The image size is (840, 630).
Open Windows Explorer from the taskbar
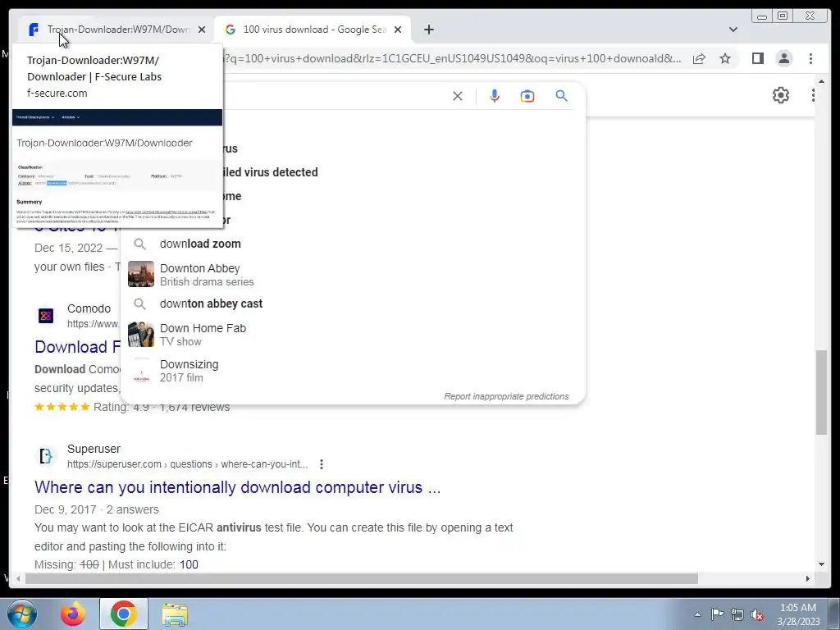pos(175,614)
